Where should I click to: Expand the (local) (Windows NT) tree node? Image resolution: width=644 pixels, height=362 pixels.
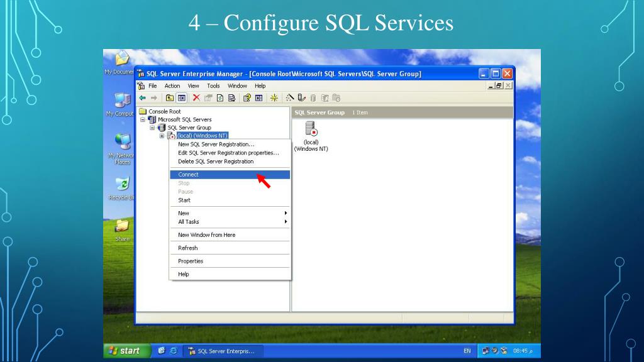[162, 136]
